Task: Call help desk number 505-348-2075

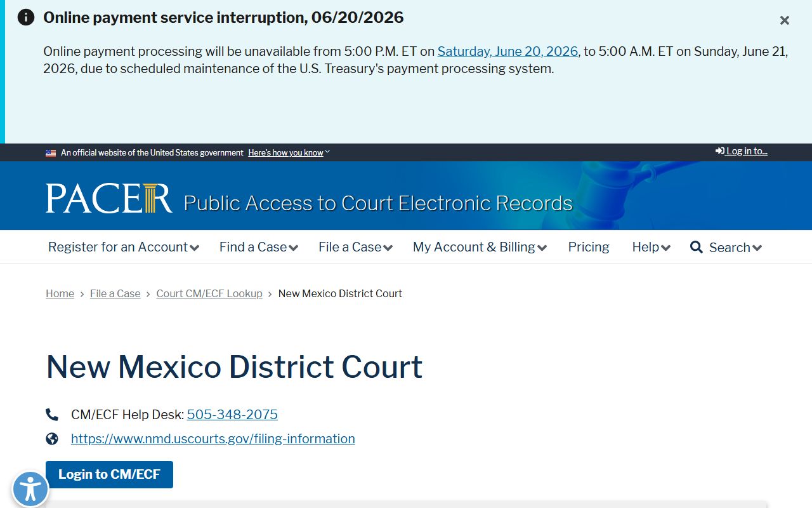Action: pos(232,415)
